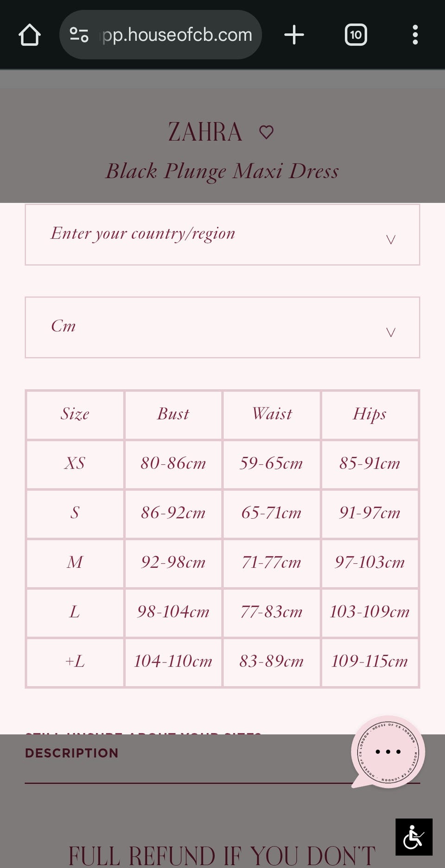
Task: Tap the Bust column header
Action: click(x=173, y=414)
